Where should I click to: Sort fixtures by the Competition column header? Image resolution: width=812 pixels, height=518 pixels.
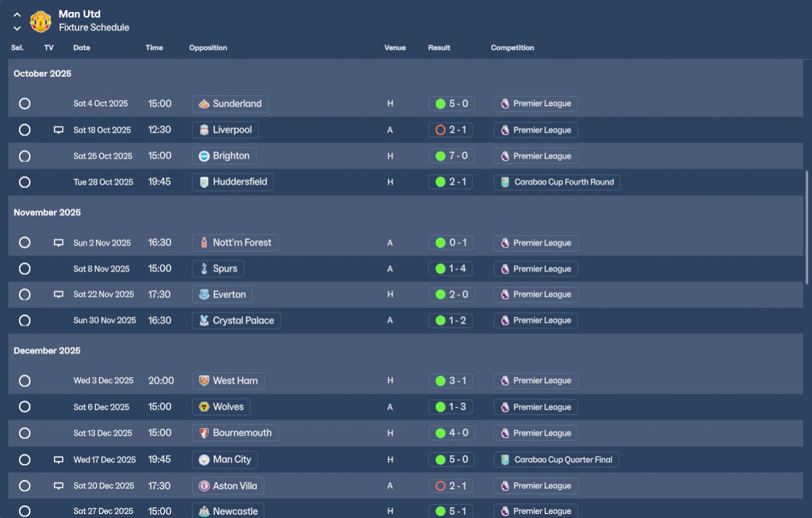point(513,48)
